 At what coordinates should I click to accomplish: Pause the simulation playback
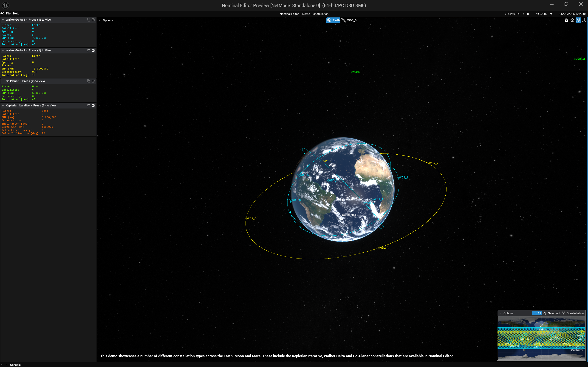[528, 14]
